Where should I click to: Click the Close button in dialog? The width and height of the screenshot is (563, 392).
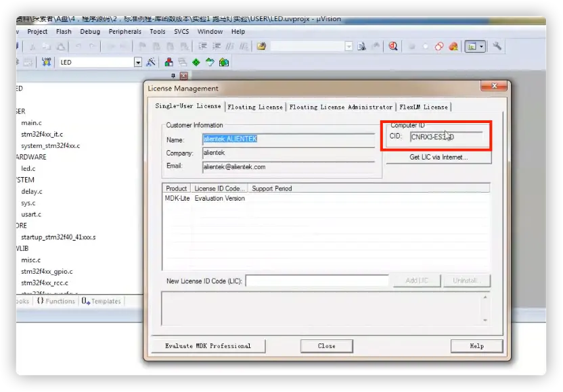(x=327, y=346)
